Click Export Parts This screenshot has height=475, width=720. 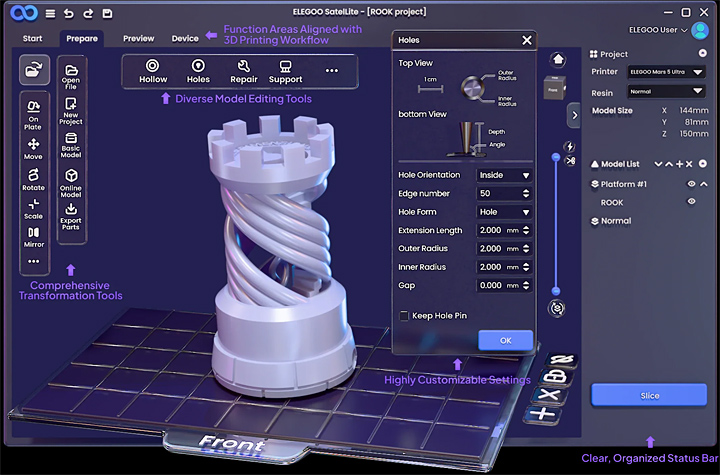pos(71,216)
